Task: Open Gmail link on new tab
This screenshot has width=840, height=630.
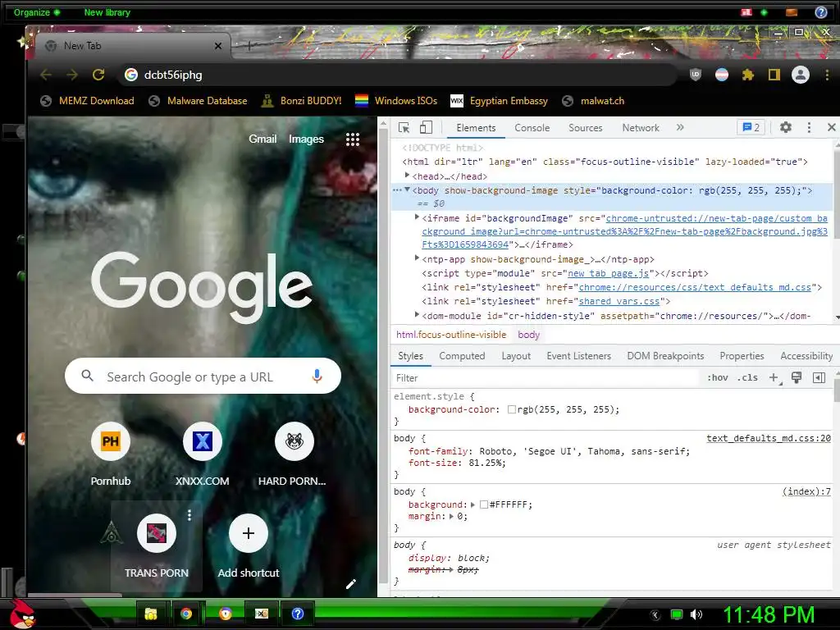Action: pos(262,139)
